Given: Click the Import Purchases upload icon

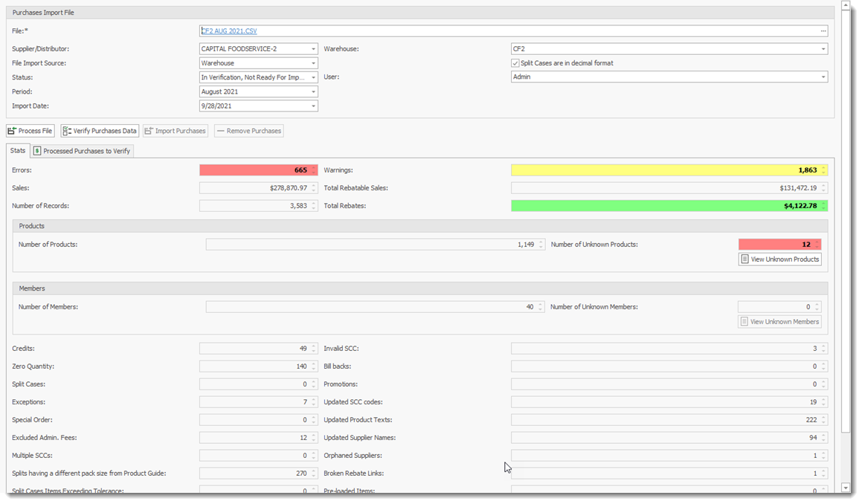Looking at the screenshot, I should click(148, 130).
